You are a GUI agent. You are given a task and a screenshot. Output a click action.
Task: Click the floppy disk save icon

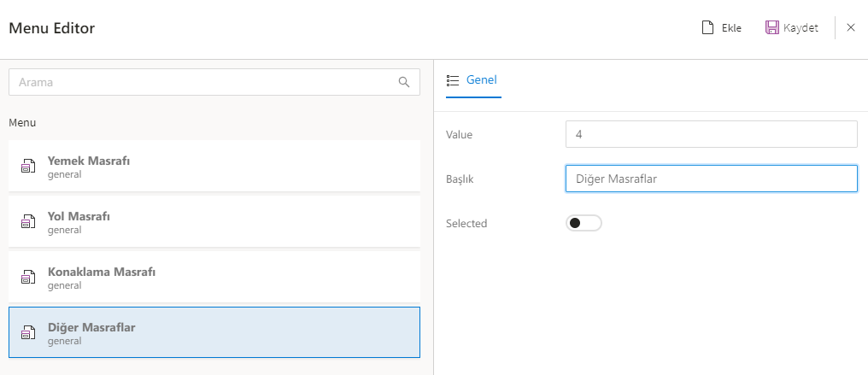point(771,28)
